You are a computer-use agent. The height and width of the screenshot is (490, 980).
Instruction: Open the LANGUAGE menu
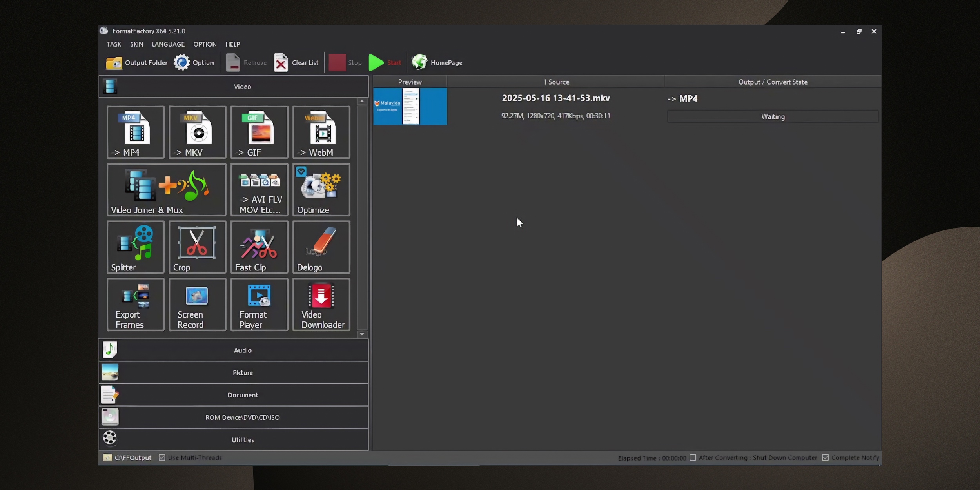tap(168, 44)
